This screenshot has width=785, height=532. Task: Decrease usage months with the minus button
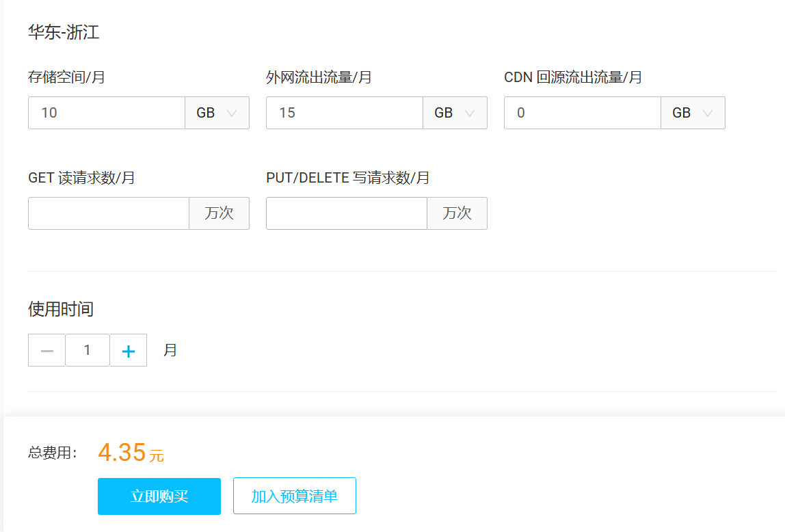click(46, 350)
